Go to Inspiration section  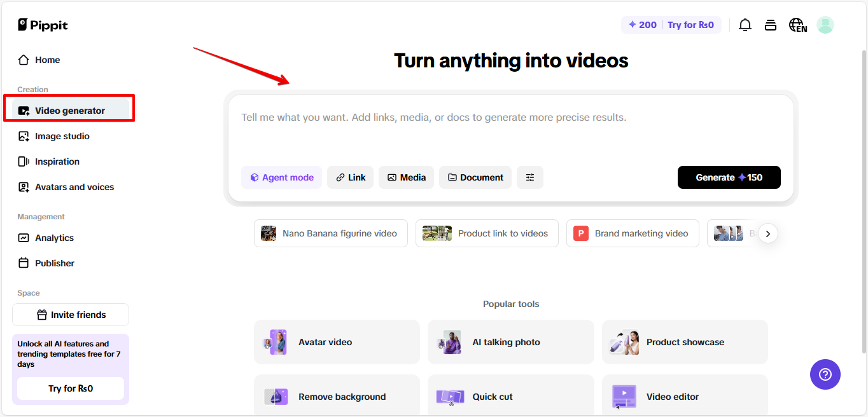[x=49, y=161]
